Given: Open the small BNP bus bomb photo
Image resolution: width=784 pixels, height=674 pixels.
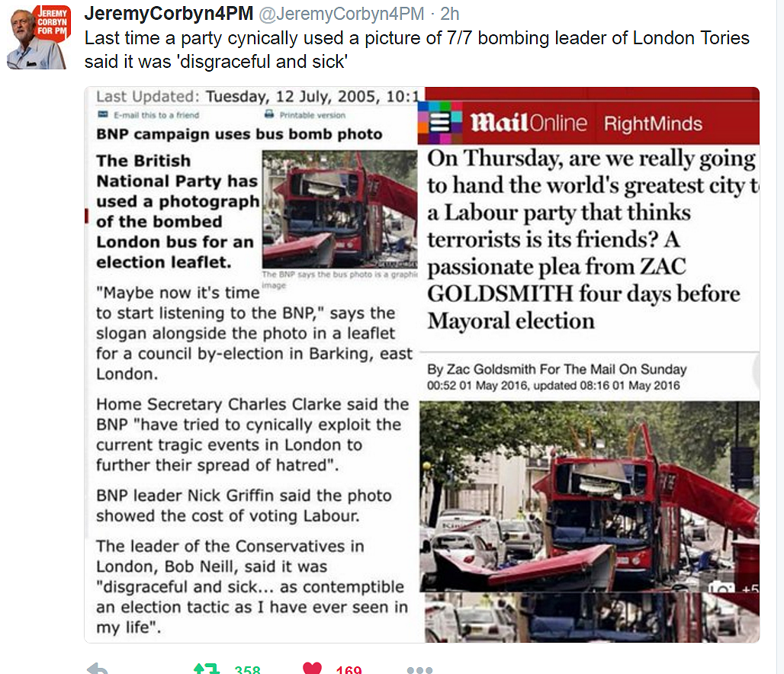Looking at the screenshot, I should pos(339,210).
